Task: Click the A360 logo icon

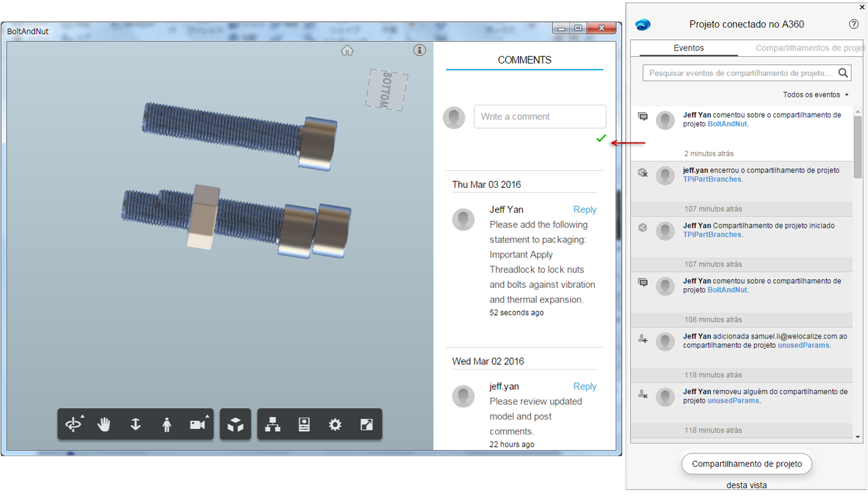Action: click(x=642, y=25)
